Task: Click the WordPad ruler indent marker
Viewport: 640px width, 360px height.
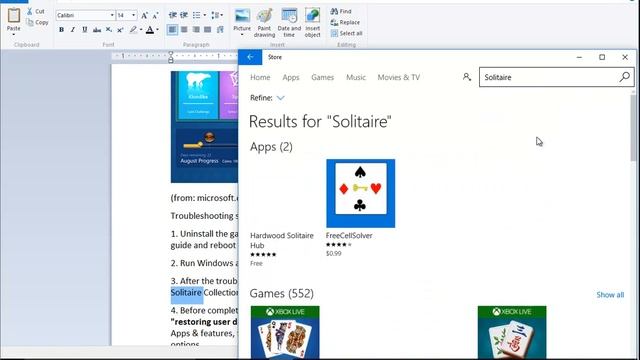Action: coord(171,57)
